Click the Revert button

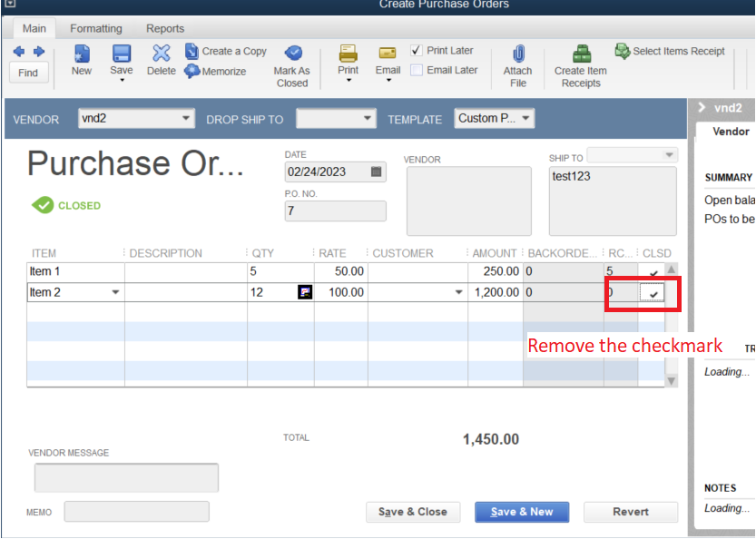coord(630,512)
